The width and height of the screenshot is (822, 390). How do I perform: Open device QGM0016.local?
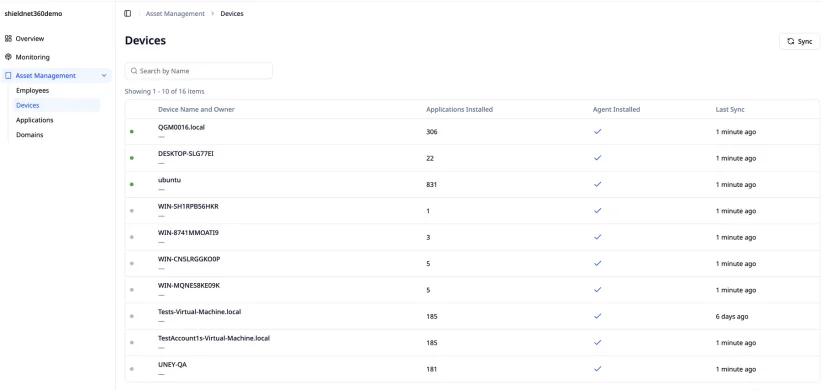tap(181, 127)
